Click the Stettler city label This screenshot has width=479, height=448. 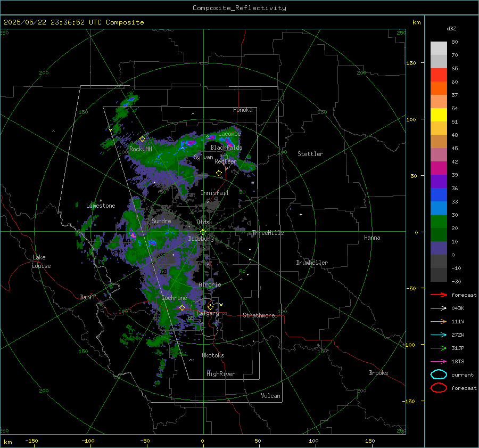click(x=310, y=154)
